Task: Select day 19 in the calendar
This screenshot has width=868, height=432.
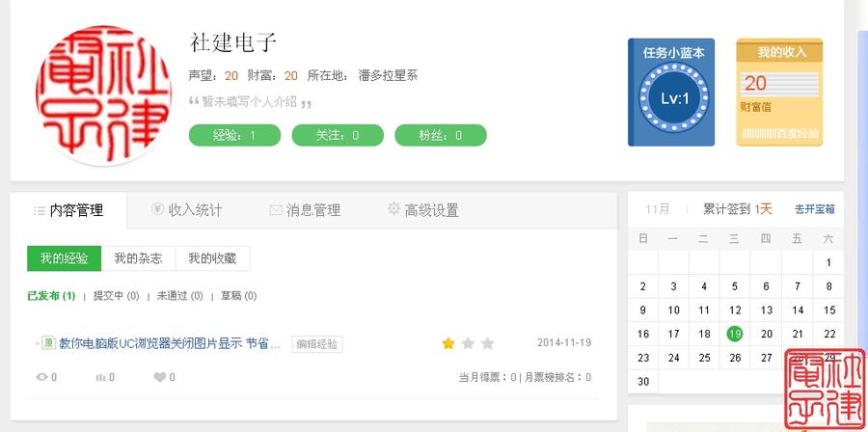Action: (x=735, y=334)
